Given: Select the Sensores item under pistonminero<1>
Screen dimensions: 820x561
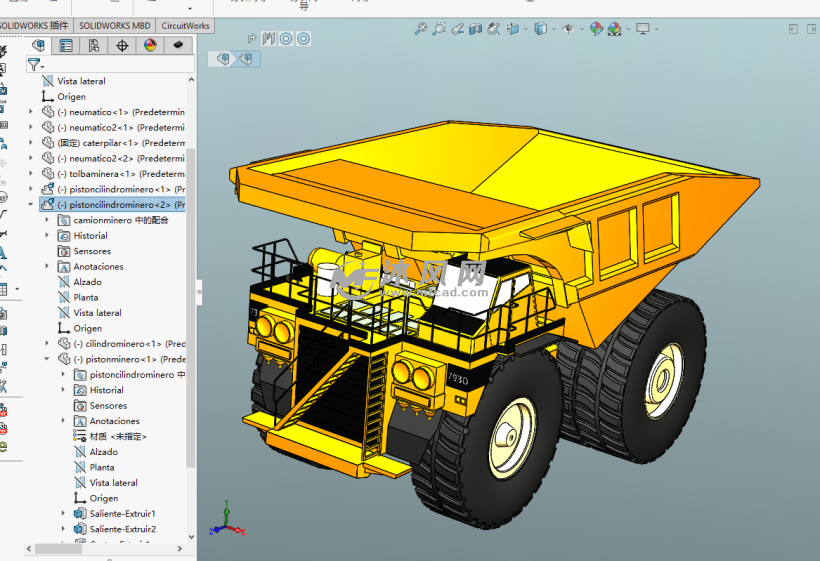Looking at the screenshot, I should [108, 406].
